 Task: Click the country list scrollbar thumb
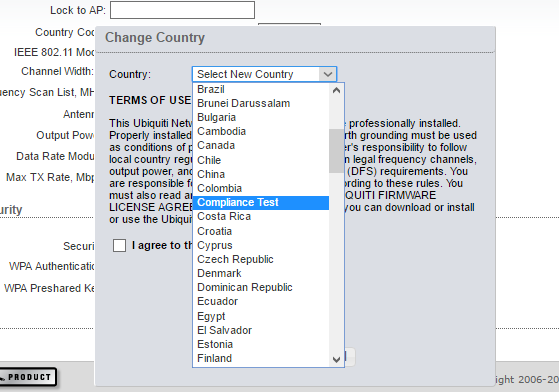click(x=336, y=151)
